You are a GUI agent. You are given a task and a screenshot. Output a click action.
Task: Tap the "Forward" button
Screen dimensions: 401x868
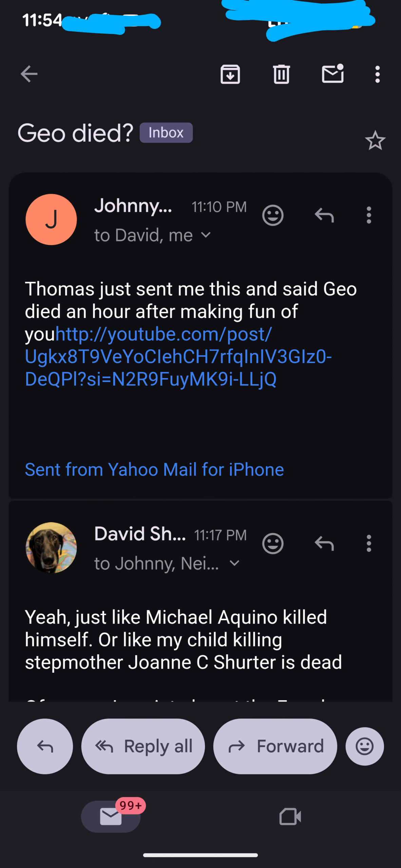pos(275,746)
